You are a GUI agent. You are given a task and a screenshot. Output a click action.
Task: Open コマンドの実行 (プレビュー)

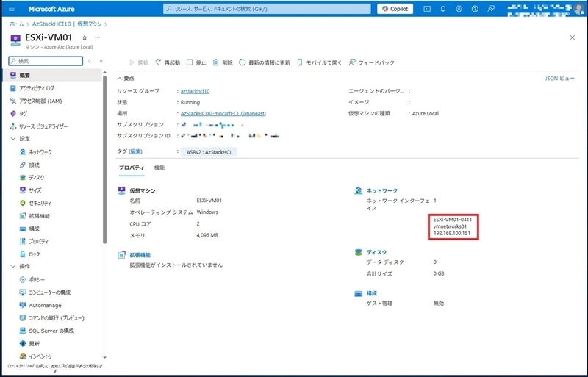pos(52,318)
